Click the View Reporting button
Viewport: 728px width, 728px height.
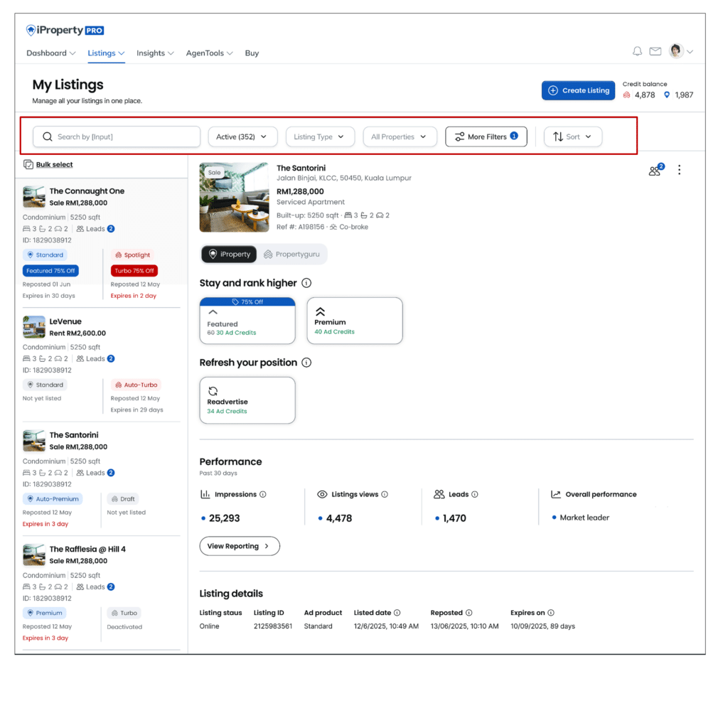pyautogui.click(x=239, y=546)
